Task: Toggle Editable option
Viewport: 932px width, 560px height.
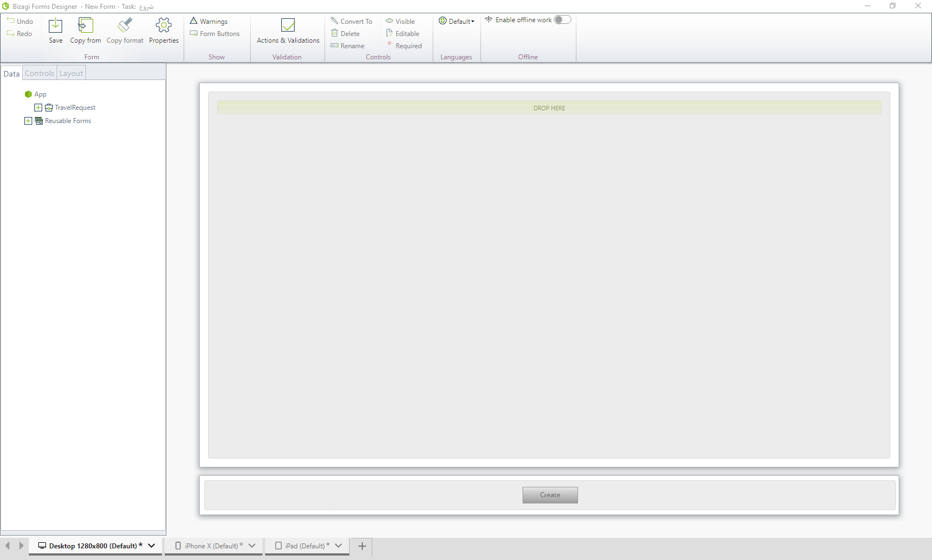Action: pyautogui.click(x=403, y=33)
